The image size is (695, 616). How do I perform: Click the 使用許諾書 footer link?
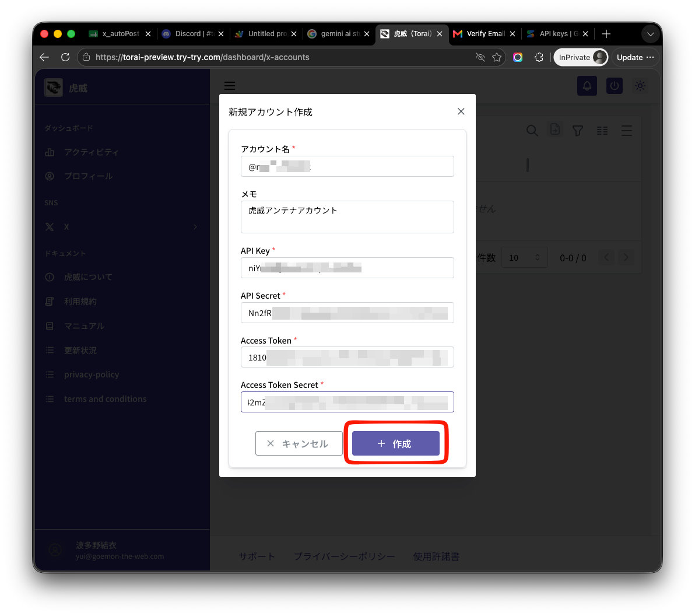[x=436, y=556]
